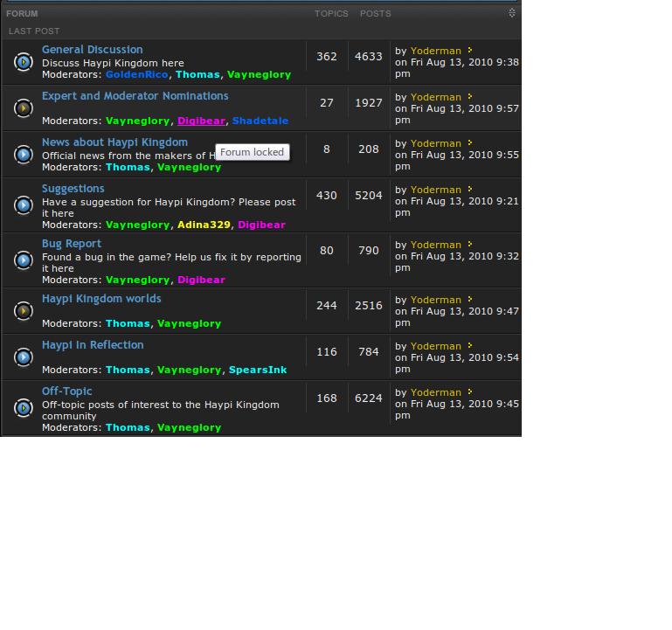Click the Haypi Kingdom worlds status icon
This screenshot has height=630, width=672.
point(24,311)
